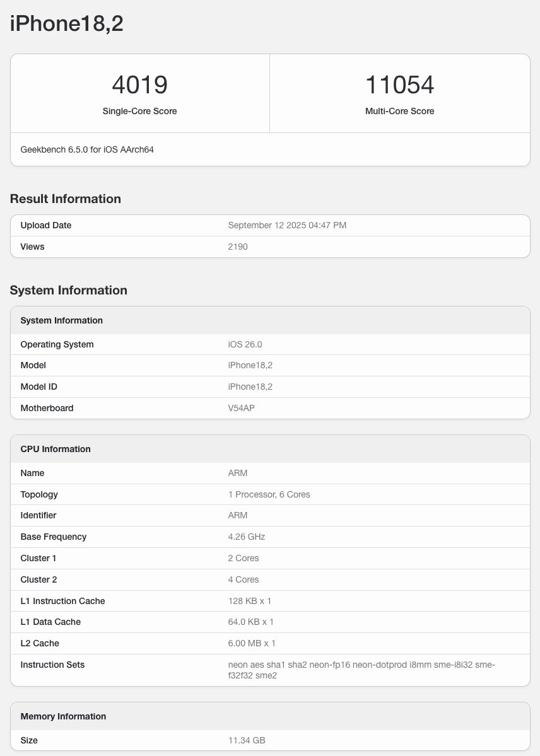Click the Multi-Core Score label
540x756 pixels.
[399, 111]
